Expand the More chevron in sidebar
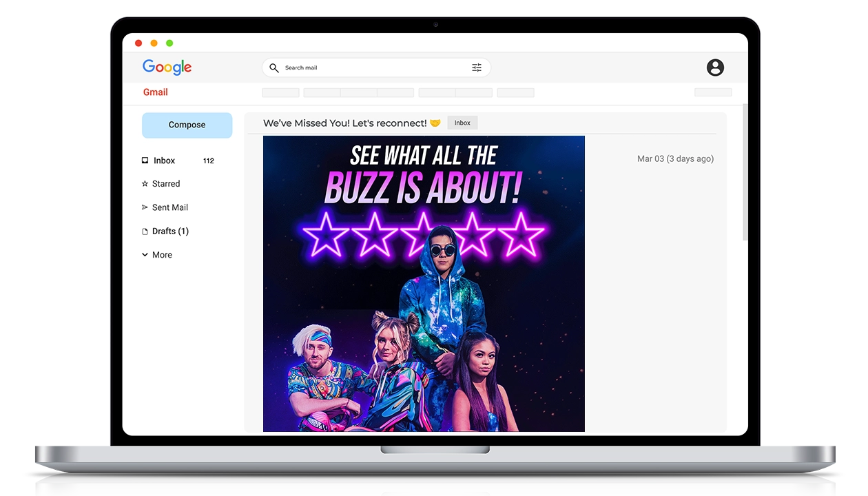The width and height of the screenshot is (868, 496). click(x=145, y=255)
